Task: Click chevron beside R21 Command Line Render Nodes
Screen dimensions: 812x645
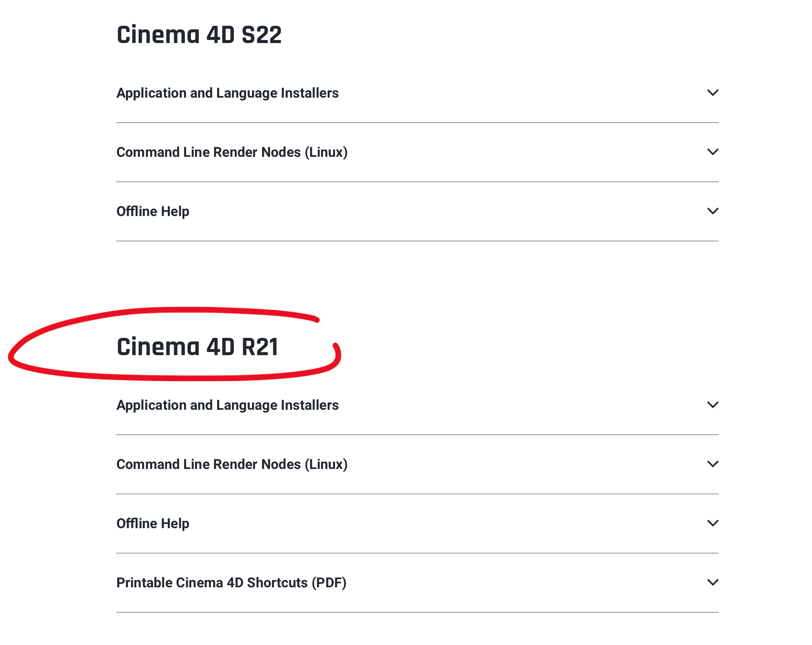Action: [713, 464]
